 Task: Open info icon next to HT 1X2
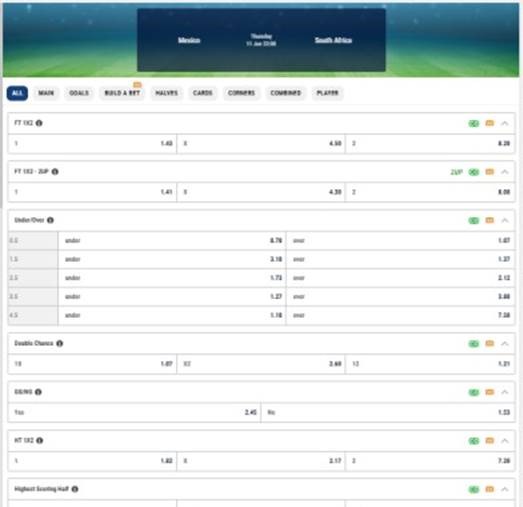pyautogui.click(x=40, y=440)
